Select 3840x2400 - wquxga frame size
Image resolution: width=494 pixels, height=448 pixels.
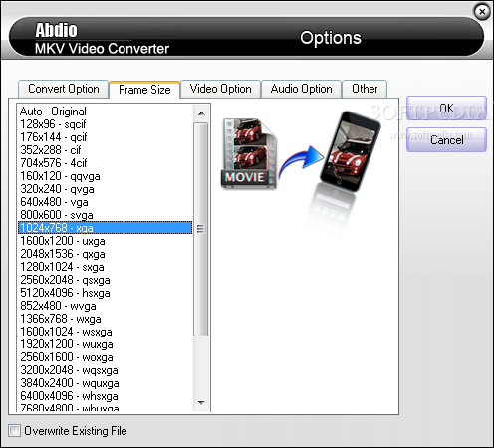pyautogui.click(x=105, y=383)
